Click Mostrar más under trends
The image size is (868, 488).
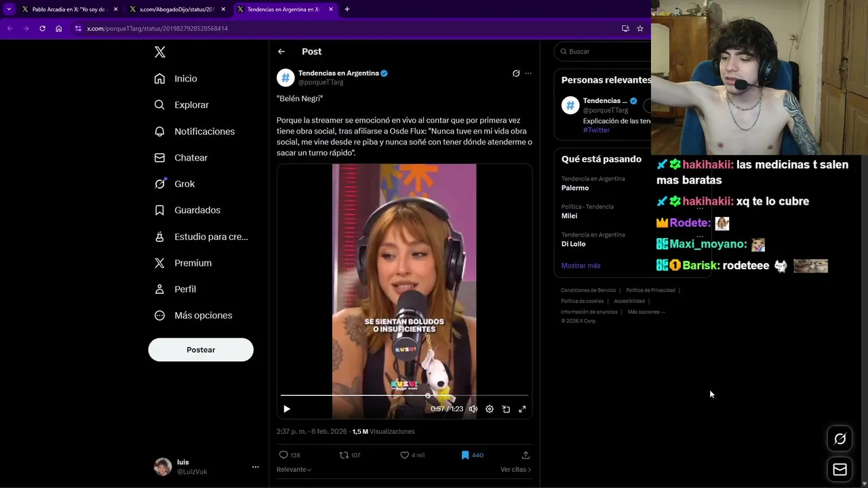point(581,266)
